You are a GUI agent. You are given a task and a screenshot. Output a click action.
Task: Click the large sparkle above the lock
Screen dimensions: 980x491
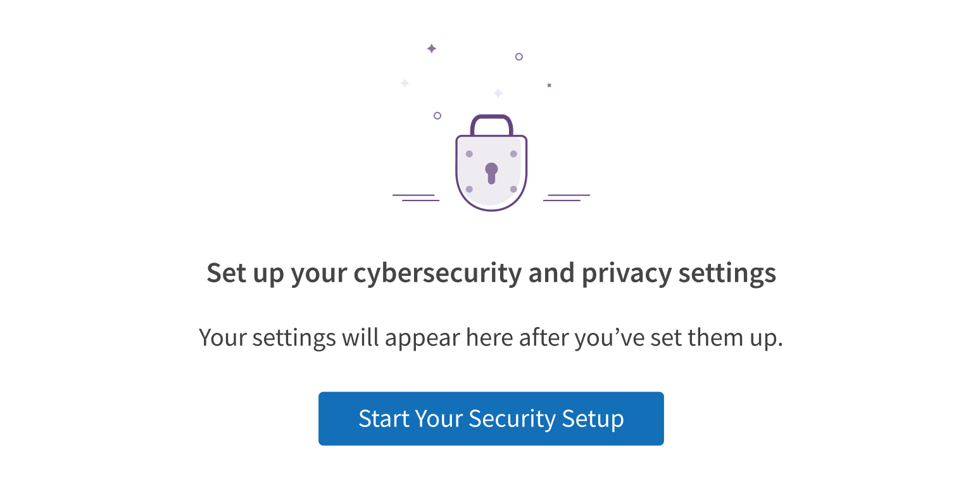pos(431,47)
